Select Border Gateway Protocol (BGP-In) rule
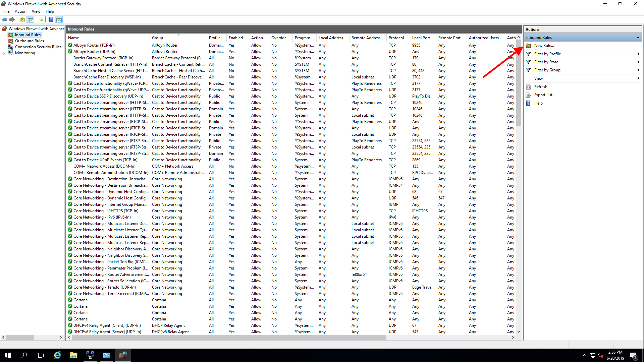Image resolution: width=644 pixels, height=362 pixels. click(x=103, y=58)
